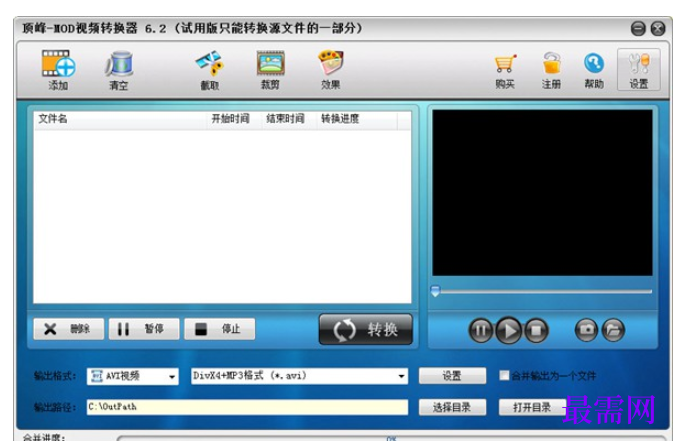
Task: Open the 截取 (Clip) tool
Action: pyautogui.click(x=210, y=70)
